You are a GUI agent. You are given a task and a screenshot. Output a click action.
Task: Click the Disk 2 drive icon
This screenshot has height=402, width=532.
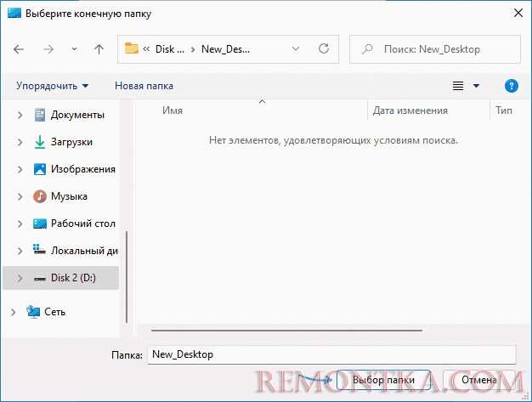(40, 279)
